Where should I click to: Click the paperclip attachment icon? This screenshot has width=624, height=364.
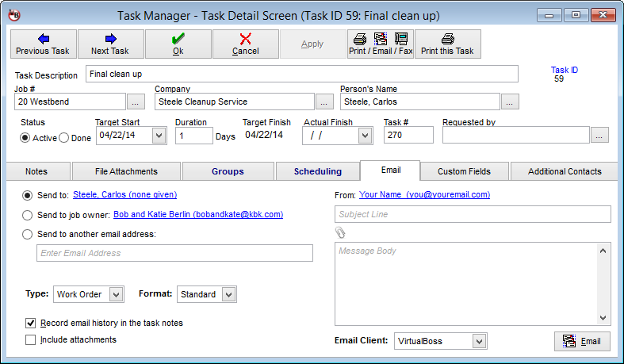(x=341, y=233)
